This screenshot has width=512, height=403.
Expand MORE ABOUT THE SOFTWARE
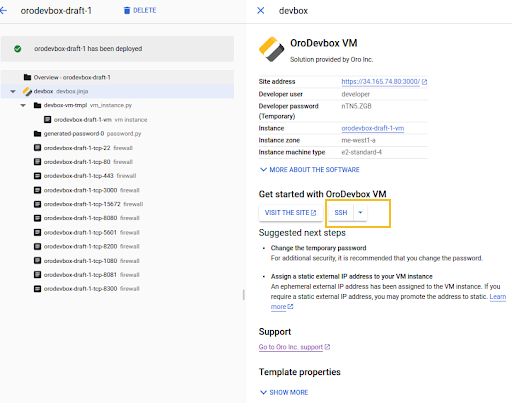pos(310,170)
